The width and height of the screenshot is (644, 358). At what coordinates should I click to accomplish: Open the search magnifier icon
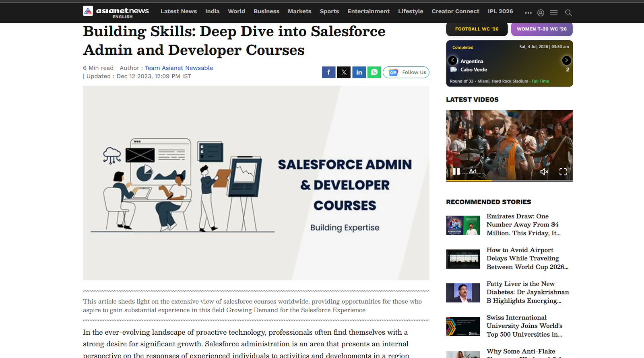568,13
